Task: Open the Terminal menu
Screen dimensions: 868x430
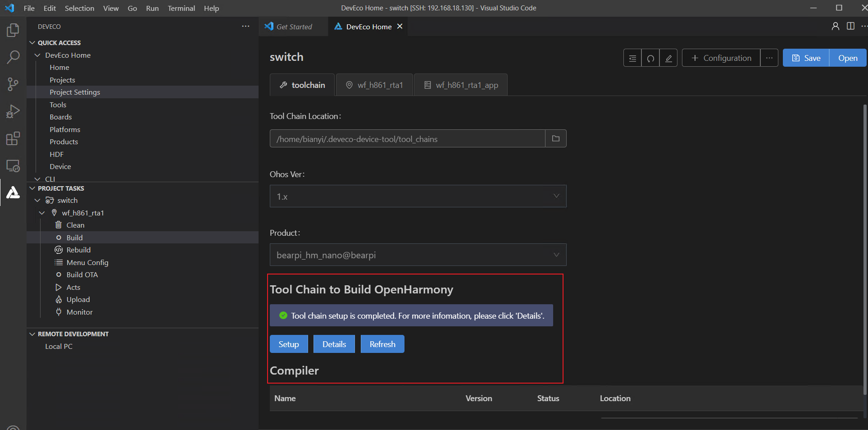Action: (x=181, y=8)
